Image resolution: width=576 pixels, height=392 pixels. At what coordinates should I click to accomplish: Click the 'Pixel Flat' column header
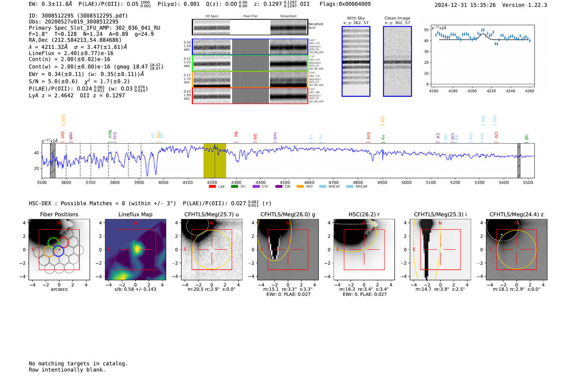[x=250, y=16]
